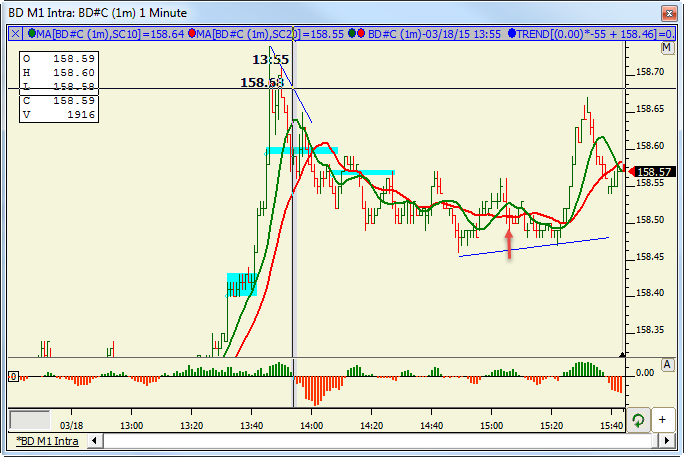Click the A button on indicator scale

pos(667,365)
